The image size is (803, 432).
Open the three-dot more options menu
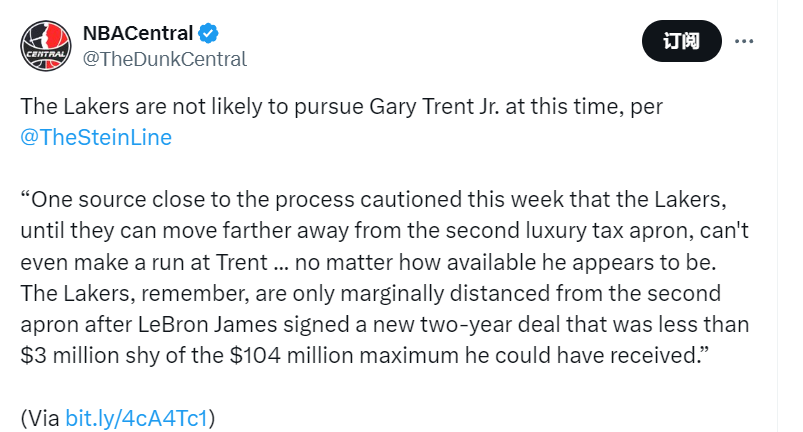744,41
